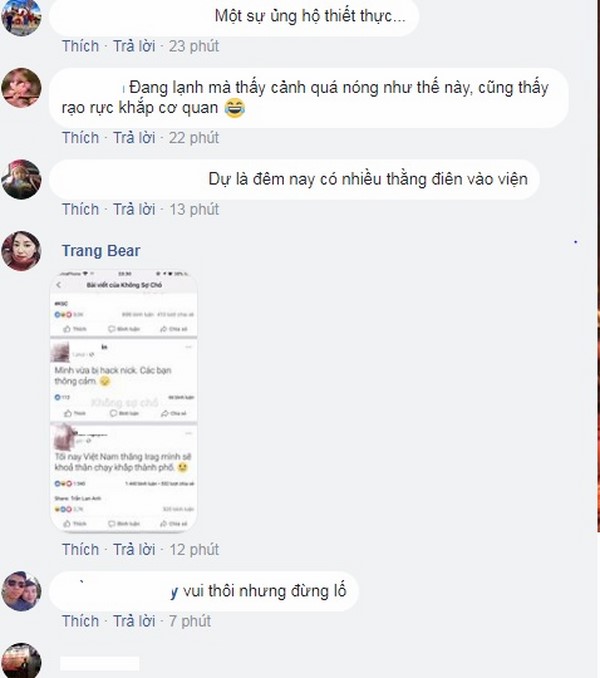Image resolution: width=600 pixels, height=678 pixels.
Task: Open the shared phone screenshot image
Action: (124, 400)
